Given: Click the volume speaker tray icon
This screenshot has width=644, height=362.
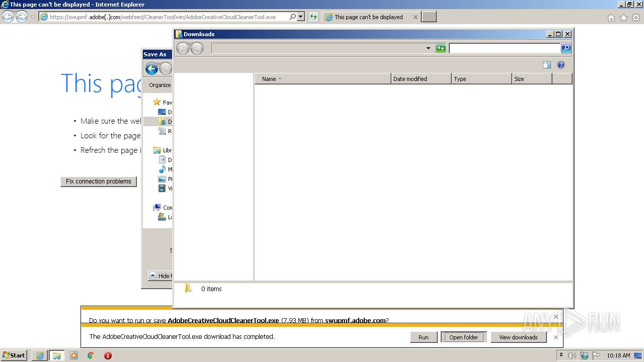Looking at the screenshot, I should click(572, 355).
